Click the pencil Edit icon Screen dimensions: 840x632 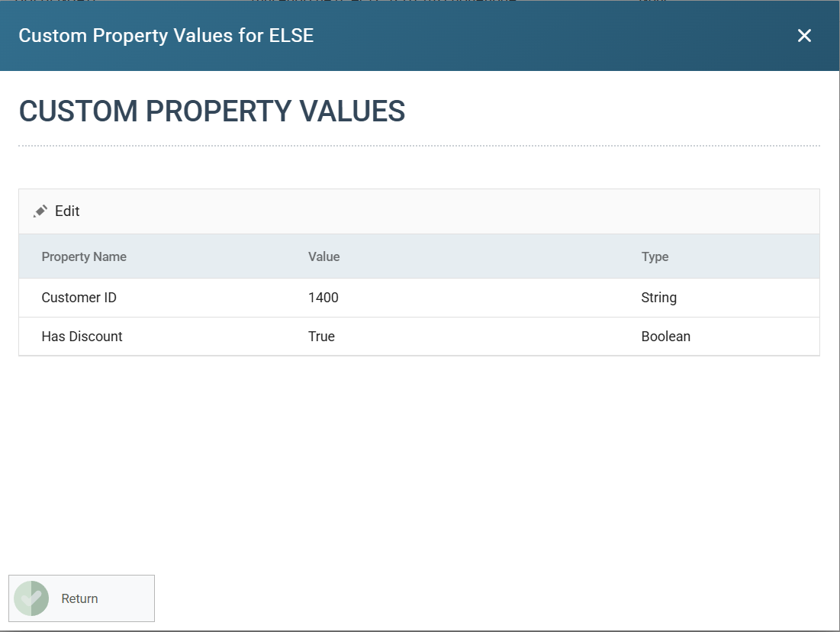(40, 211)
